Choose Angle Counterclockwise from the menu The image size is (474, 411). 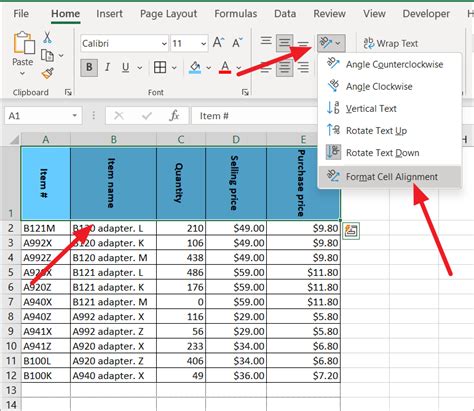[x=390, y=64]
